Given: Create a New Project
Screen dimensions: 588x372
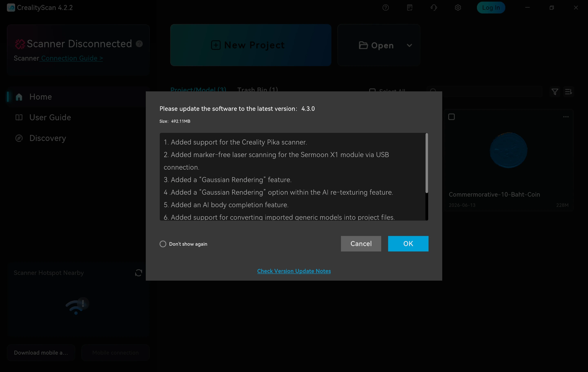Looking at the screenshot, I should pos(251,45).
